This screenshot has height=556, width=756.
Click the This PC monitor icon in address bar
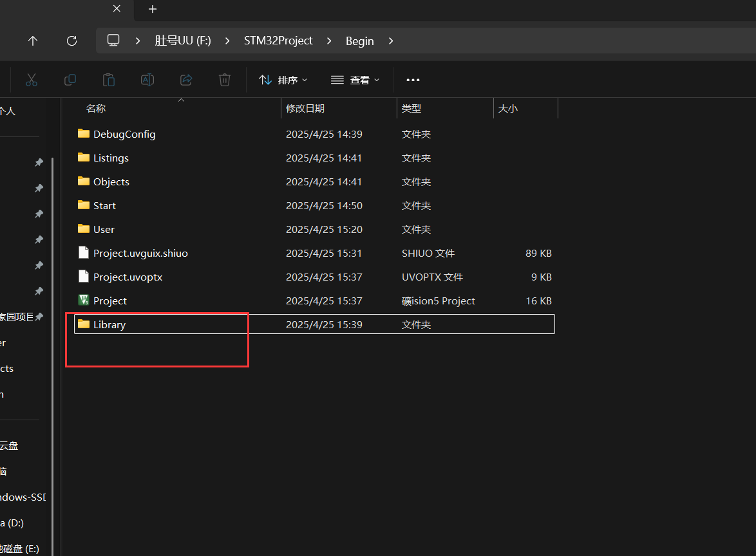click(113, 41)
